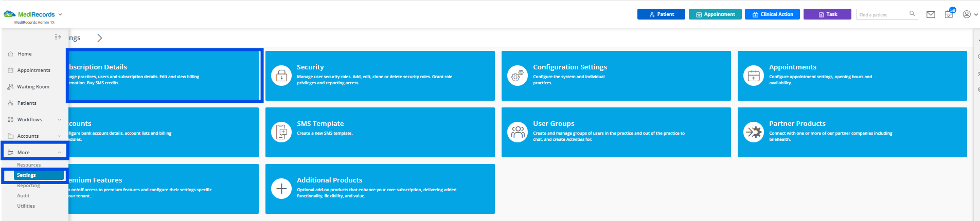The width and height of the screenshot is (980, 221).
Task: Click the Additional Products plus icon
Action: (281, 189)
